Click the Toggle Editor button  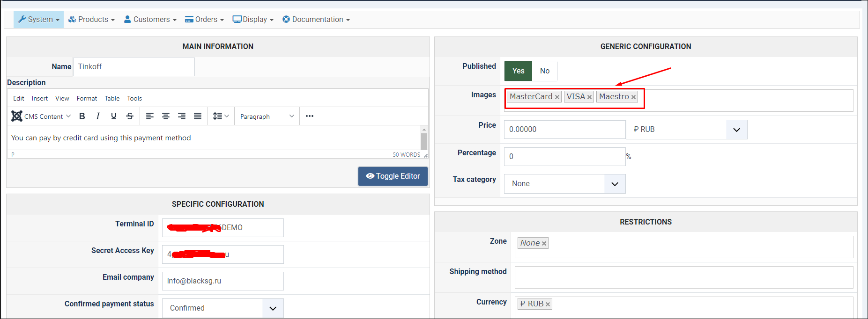pos(393,176)
